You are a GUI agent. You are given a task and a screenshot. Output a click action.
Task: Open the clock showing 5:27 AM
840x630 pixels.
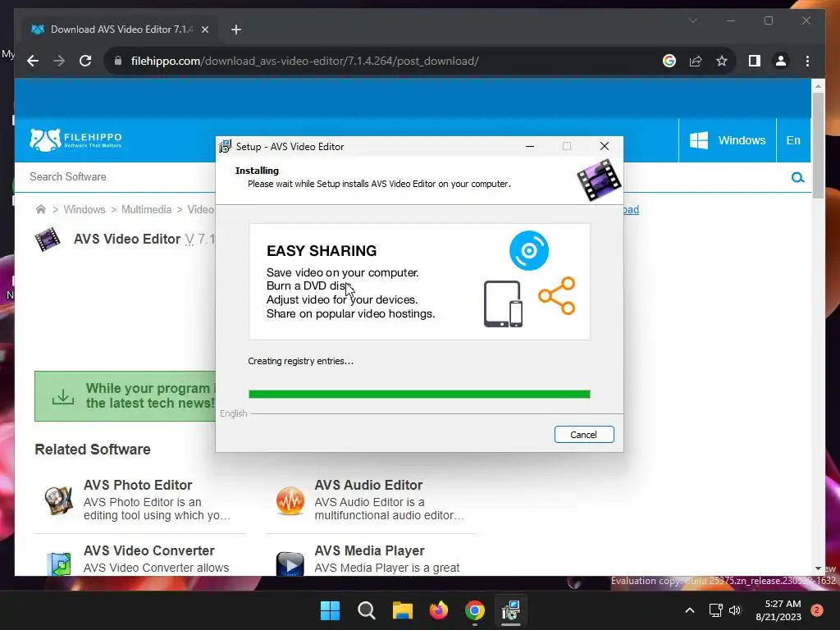point(778,610)
